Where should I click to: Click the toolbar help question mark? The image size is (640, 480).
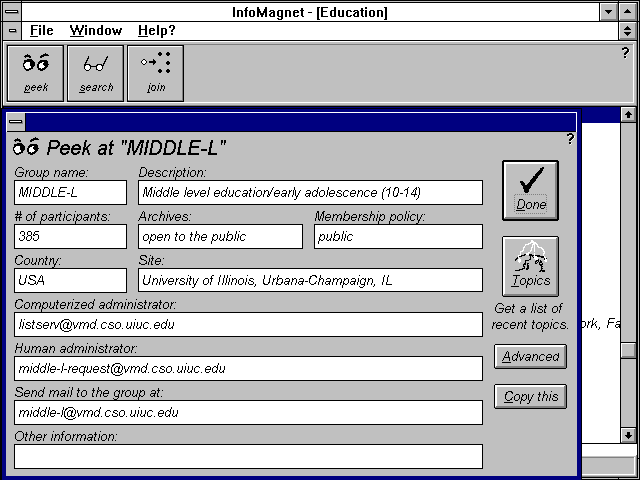pyautogui.click(x=625, y=53)
